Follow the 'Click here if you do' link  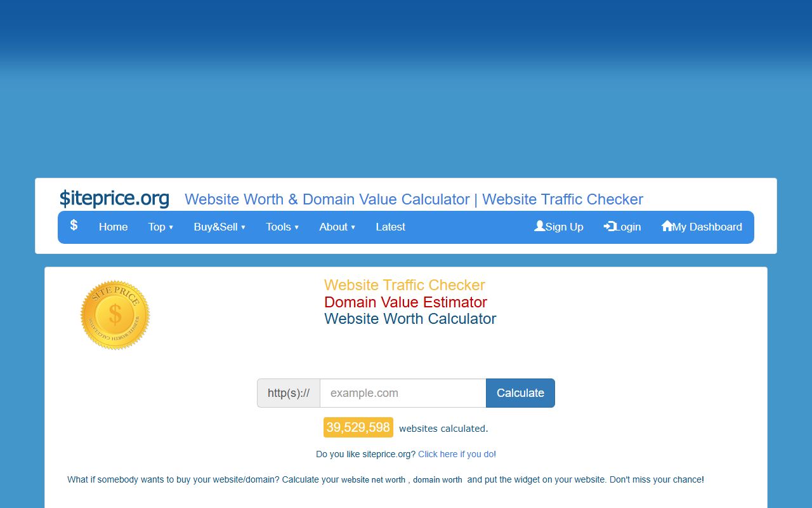455,454
